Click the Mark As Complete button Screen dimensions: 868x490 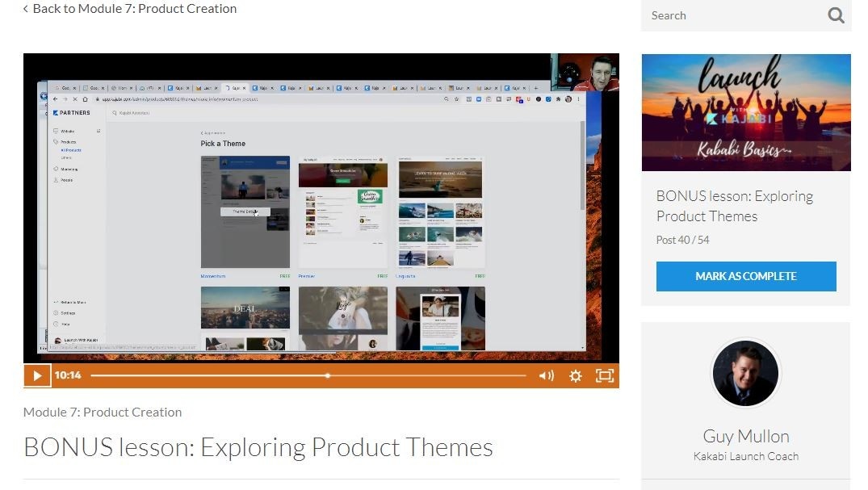[x=746, y=276]
